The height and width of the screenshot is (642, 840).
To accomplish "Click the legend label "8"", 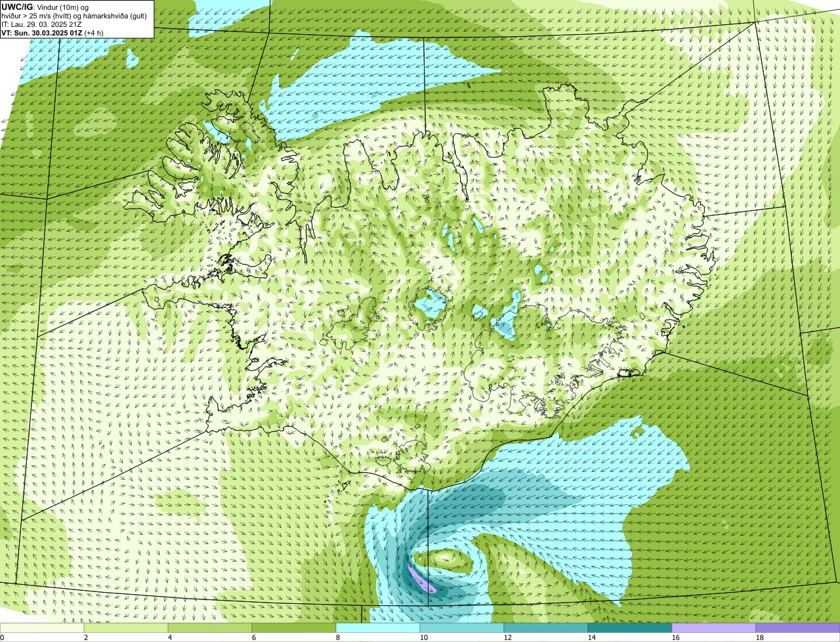I will click(338, 637).
